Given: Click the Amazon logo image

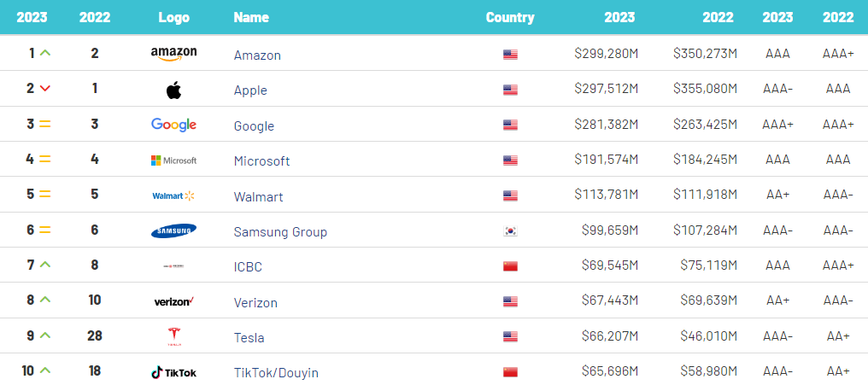Looking at the screenshot, I should click(x=173, y=54).
